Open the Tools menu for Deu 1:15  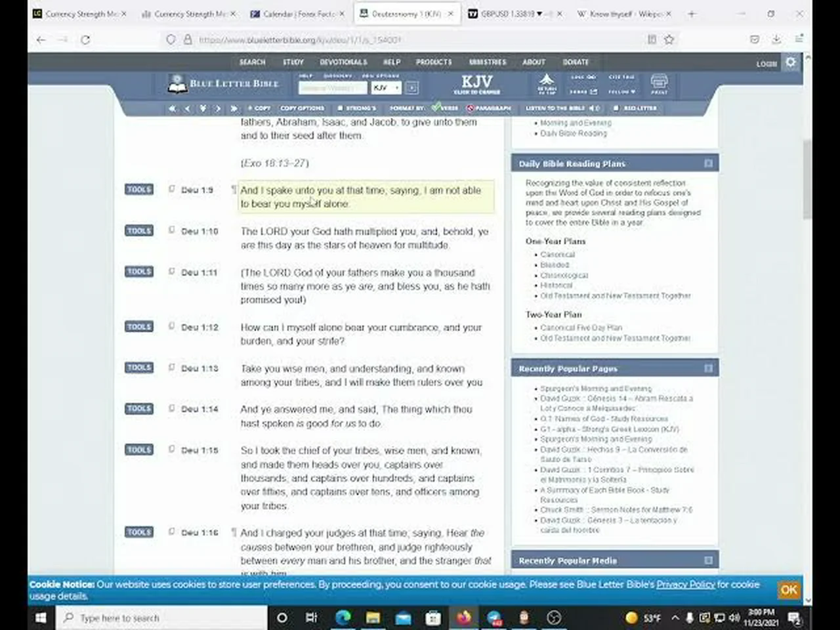[139, 450]
